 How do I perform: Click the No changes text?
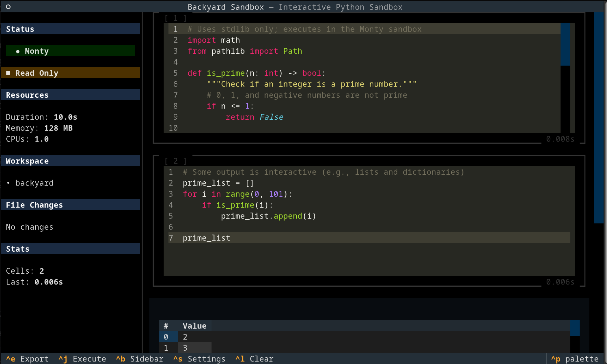tap(30, 227)
